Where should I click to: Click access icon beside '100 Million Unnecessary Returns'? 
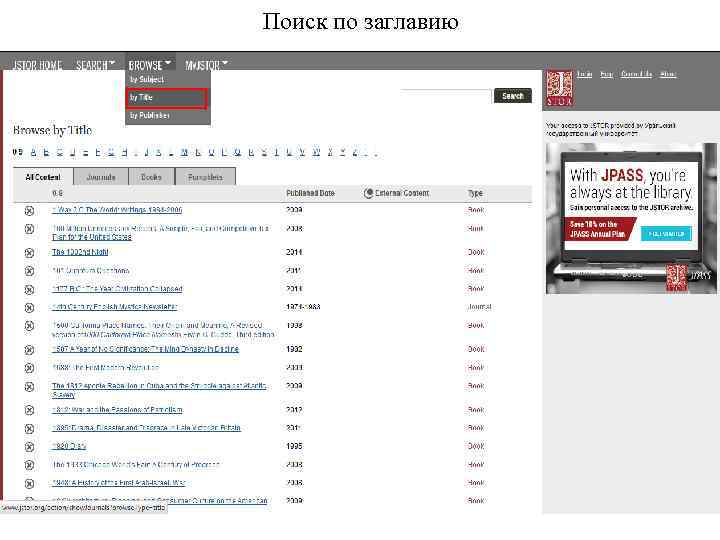tap(29, 229)
